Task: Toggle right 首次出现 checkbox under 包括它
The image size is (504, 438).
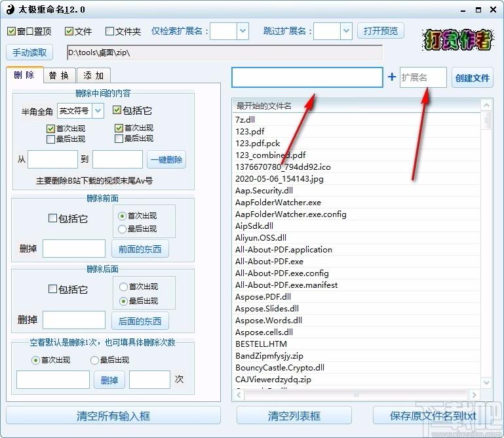Action: 119,128
